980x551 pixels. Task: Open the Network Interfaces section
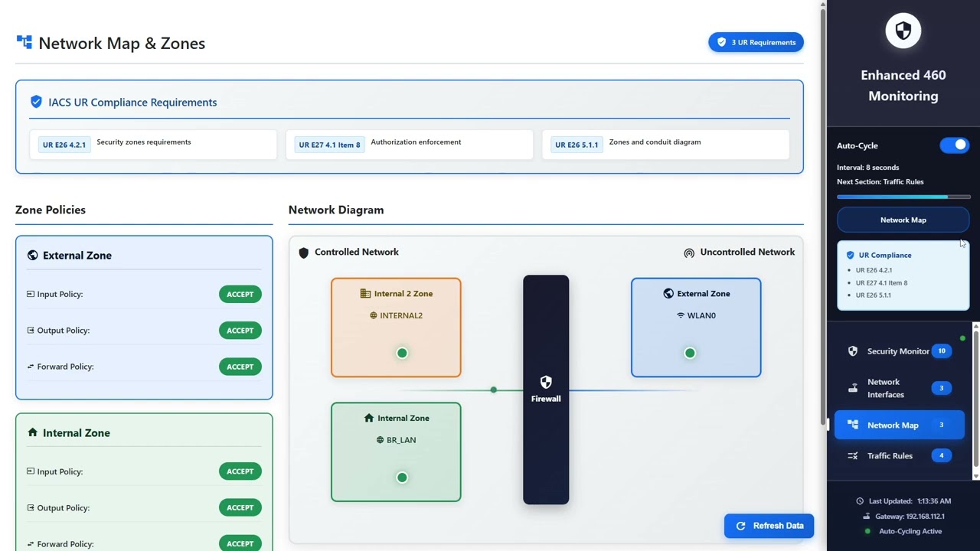click(x=900, y=388)
